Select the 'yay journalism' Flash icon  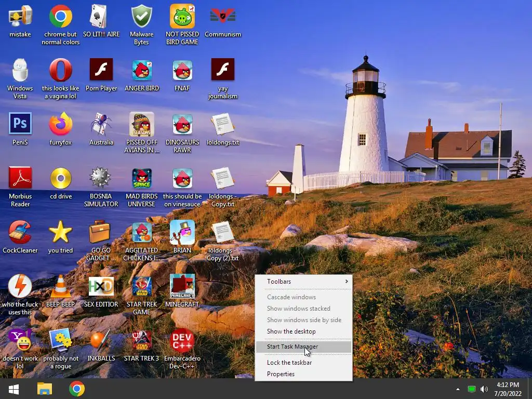point(222,69)
